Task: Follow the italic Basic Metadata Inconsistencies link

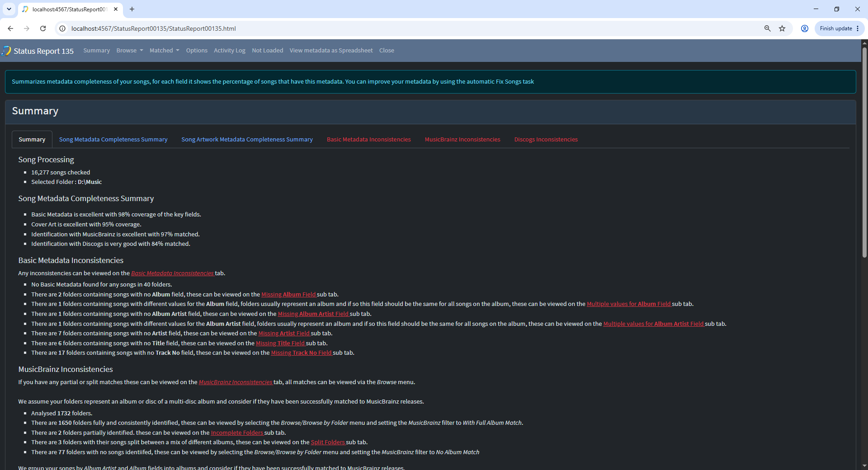Action: [x=172, y=273]
